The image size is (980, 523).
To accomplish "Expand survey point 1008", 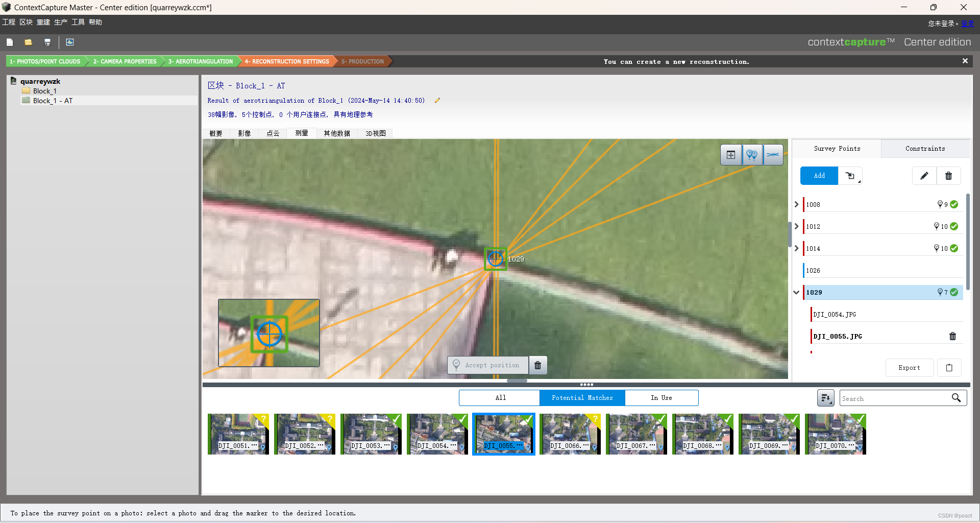I will point(796,204).
